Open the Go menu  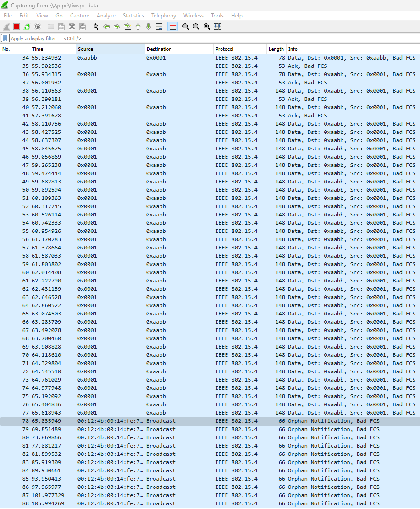[x=59, y=16]
